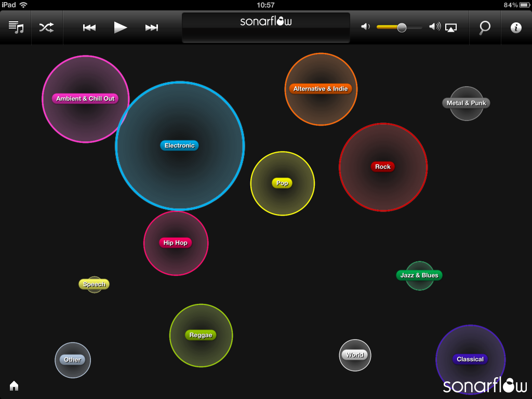Select the Jazz & Blues genre label

pos(419,275)
